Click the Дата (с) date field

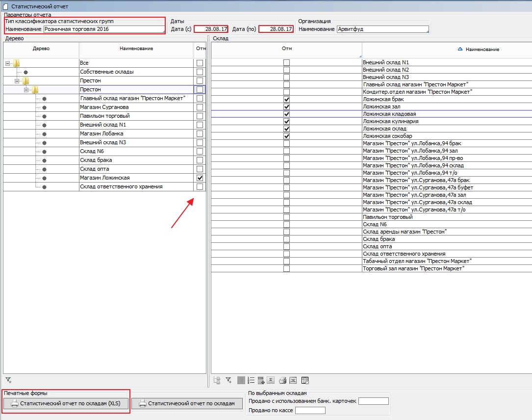click(211, 29)
